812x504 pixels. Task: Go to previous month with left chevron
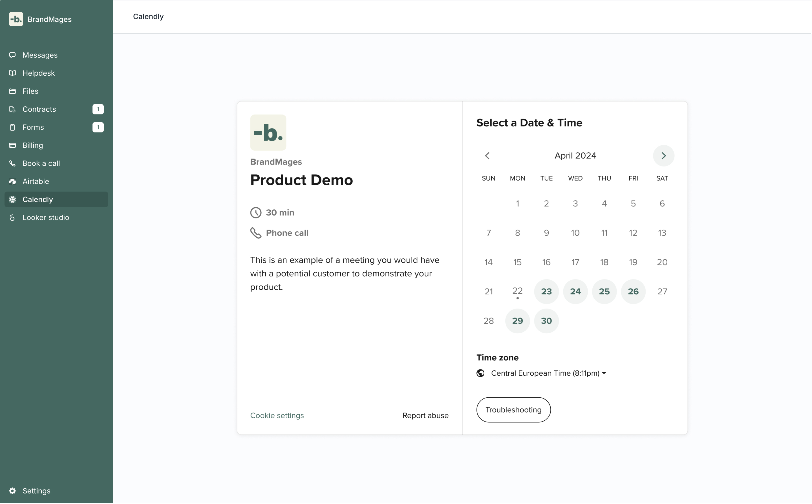click(x=487, y=156)
